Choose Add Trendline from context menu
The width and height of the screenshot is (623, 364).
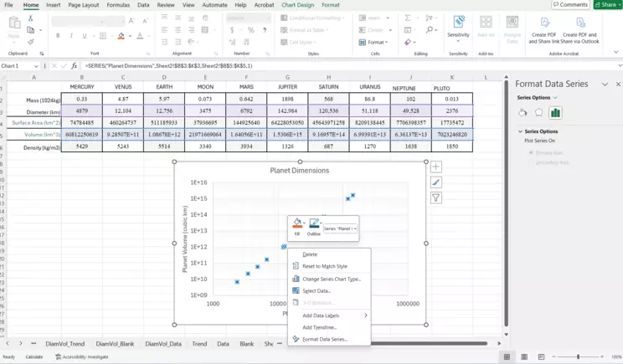click(319, 327)
